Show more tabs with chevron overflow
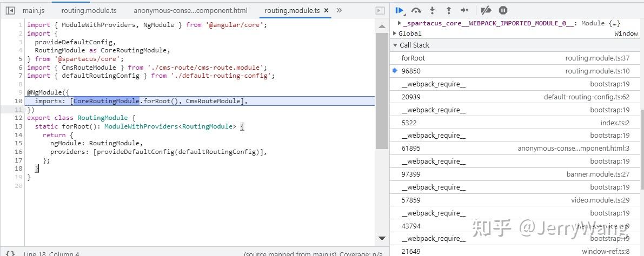Screen dimensions: 644x256 [x=339, y=11]
